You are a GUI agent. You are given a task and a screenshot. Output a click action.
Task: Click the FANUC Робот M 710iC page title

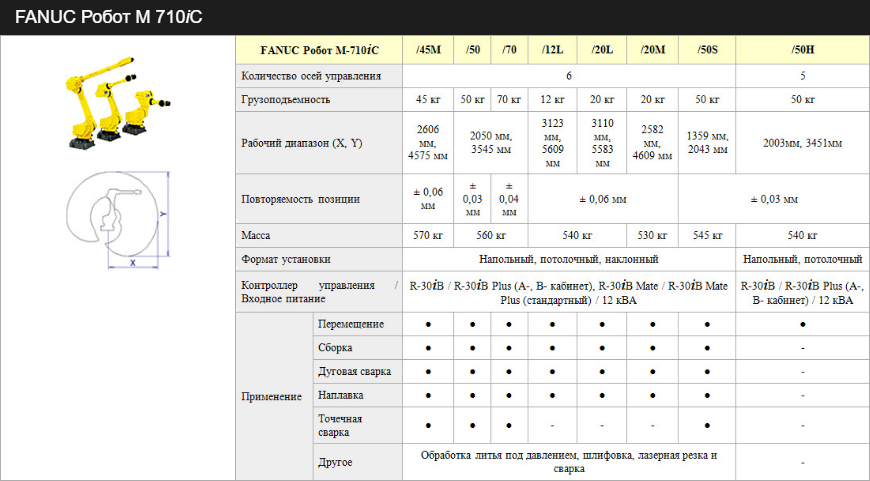coord(109,17)
